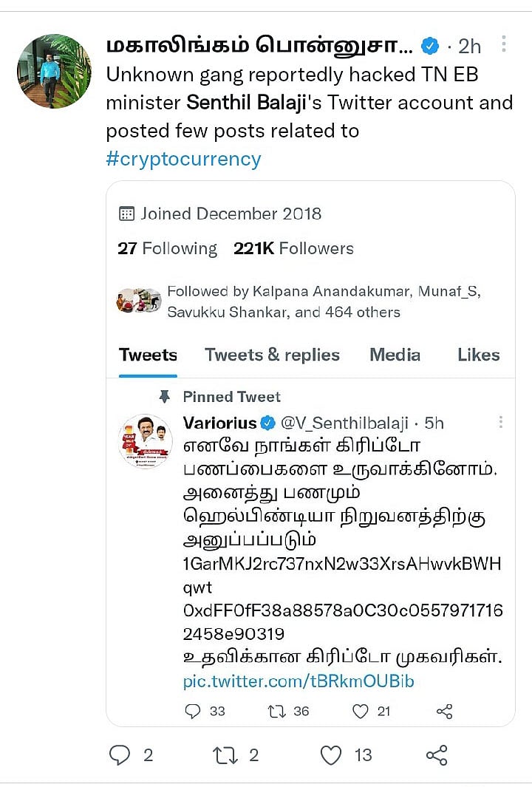The height and width of the screenshot is (787, 532).
Task: Open the 221K Followers list
Action: tap(293, 248)
